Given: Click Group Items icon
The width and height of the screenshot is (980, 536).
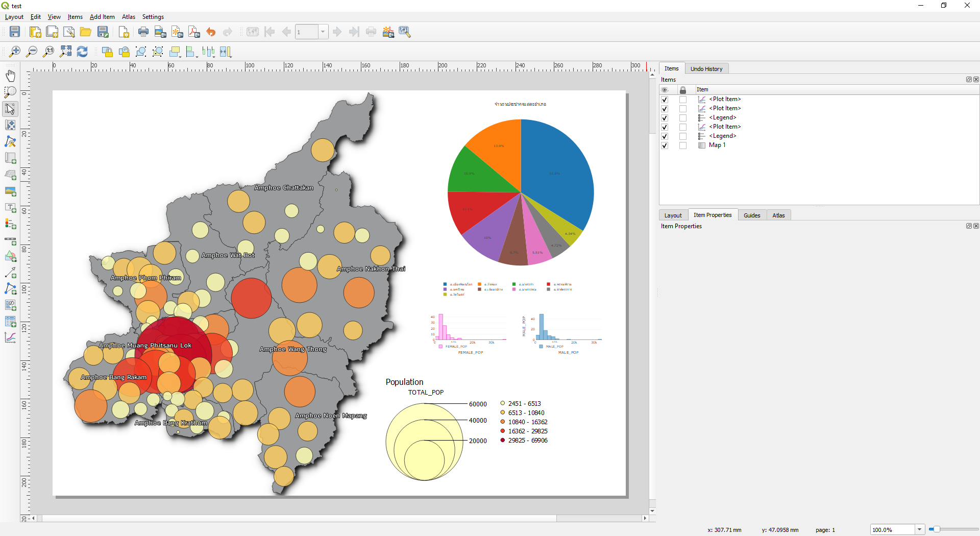Looking at the screenshot, I should (141, 52).
